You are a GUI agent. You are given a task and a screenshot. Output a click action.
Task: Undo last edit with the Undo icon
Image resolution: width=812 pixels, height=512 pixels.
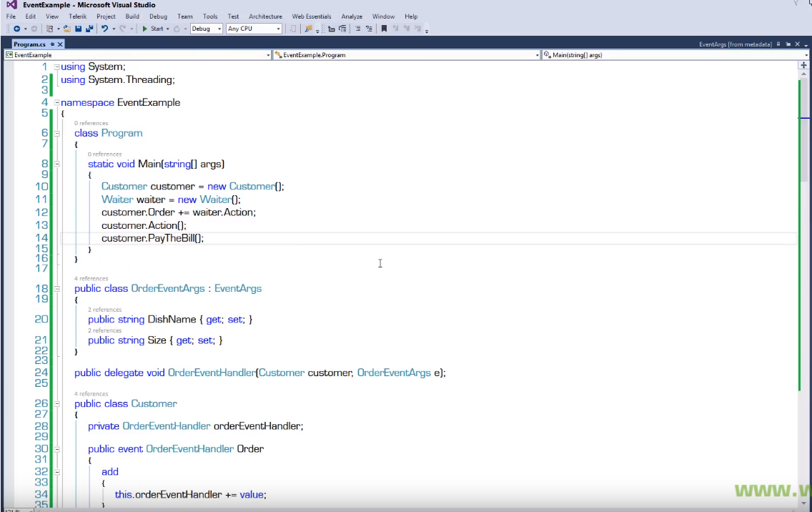pos(104,29)
